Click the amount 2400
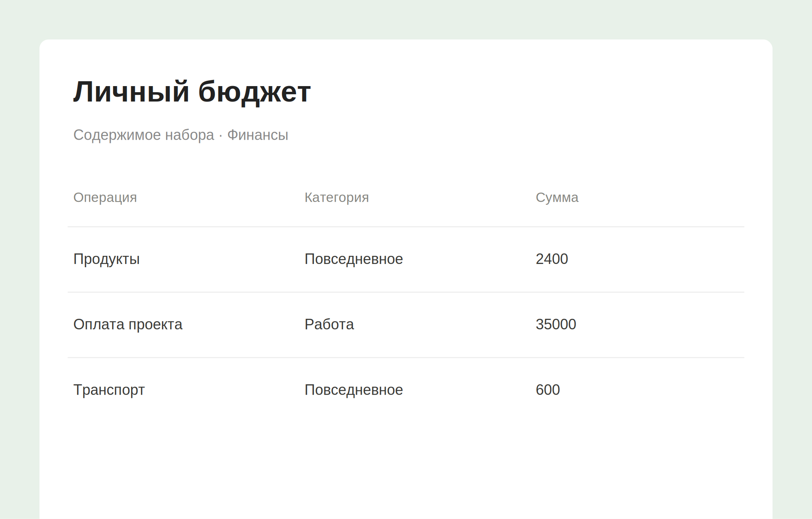 (x=552, y=259)
